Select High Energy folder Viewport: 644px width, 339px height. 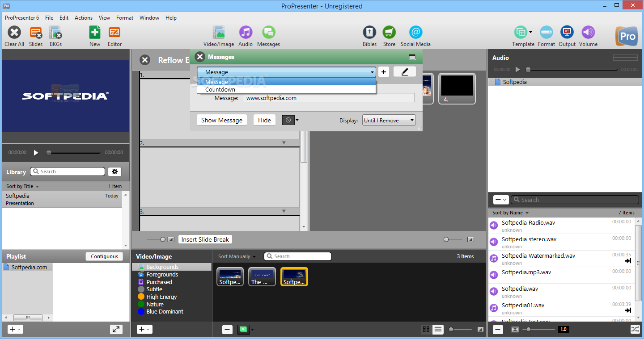161,297
